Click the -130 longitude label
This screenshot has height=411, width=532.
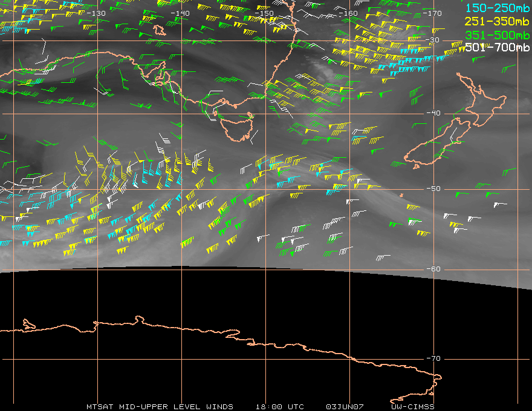[x=96, y=13]
